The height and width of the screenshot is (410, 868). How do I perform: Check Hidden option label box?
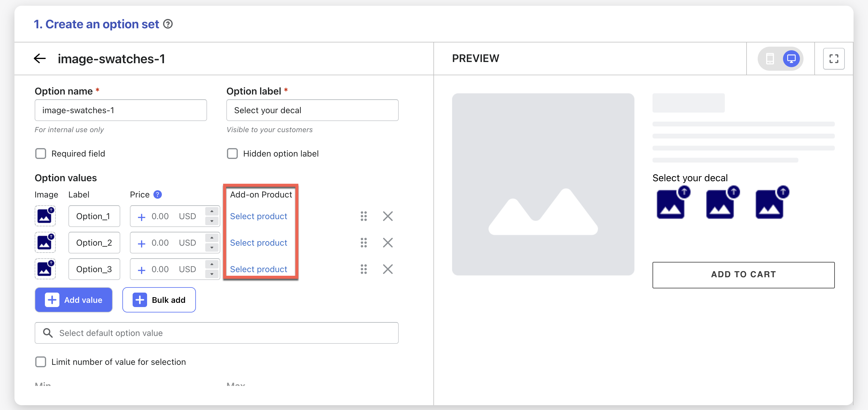[232, 154]
